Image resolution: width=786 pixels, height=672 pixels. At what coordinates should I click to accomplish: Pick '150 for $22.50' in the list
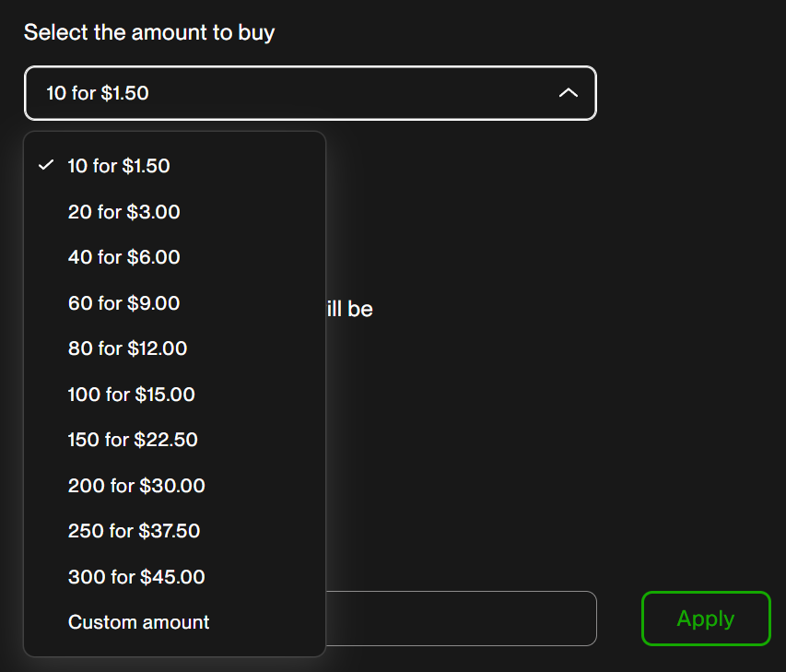coord(133,440)
